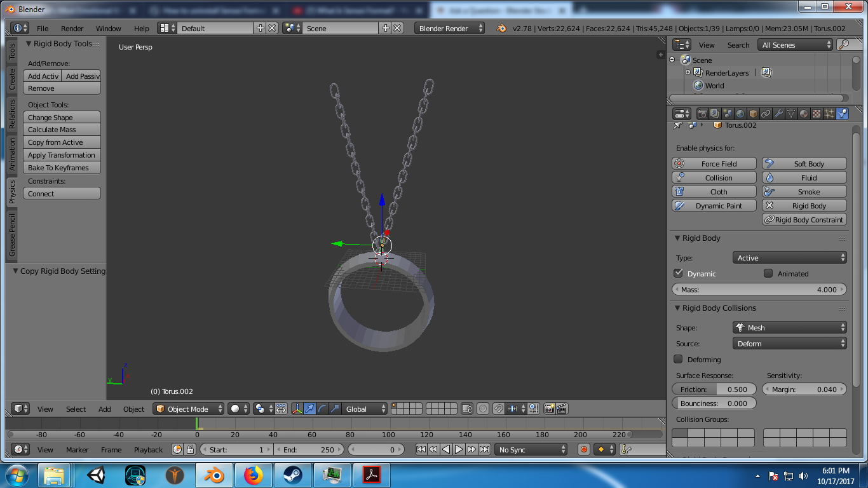Open the World properties tab globe icon
Viewport: 868px width, 488px height.
click(740, 114)
